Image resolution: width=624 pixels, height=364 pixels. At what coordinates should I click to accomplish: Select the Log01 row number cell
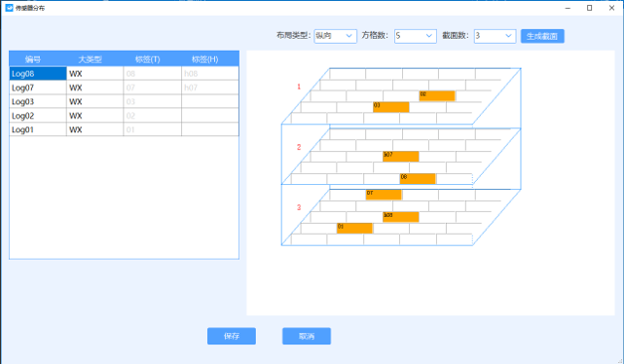tap(38, 129)
